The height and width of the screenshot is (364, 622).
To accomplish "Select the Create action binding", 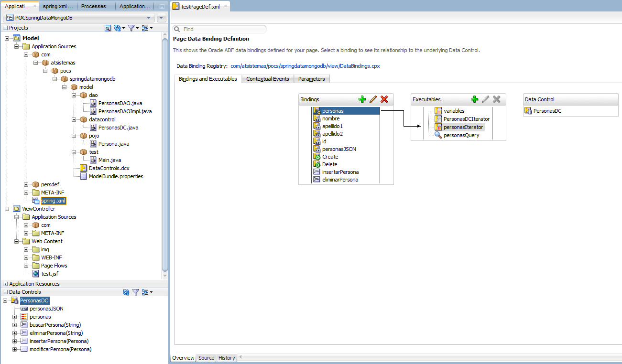I will 330,157.
